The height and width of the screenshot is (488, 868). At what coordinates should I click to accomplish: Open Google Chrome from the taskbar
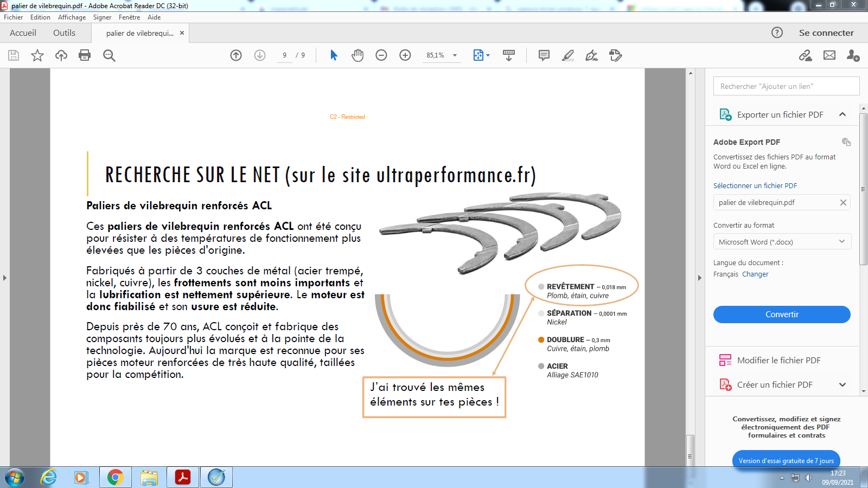[115, 477]
